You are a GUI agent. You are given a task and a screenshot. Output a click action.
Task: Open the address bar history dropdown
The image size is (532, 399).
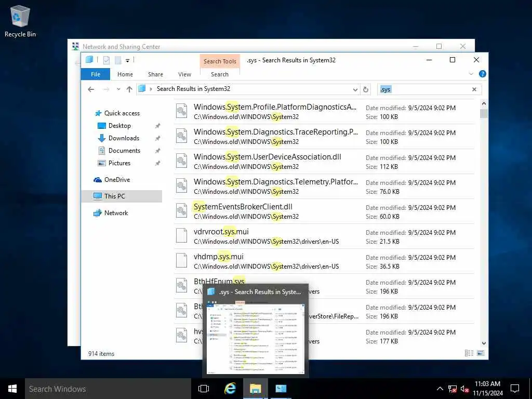tap(355, 89)
